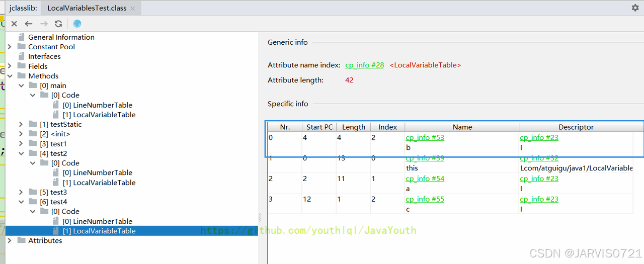Screen dimensions: 644x264
Task: Go back with the left arrow icon
Action: tap(29, 24)
